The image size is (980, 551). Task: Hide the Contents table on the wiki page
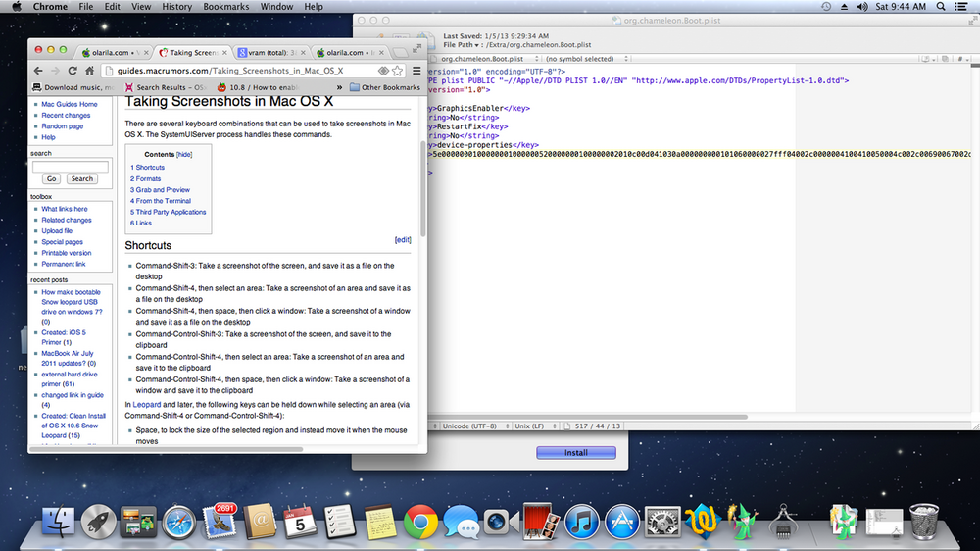184,155
